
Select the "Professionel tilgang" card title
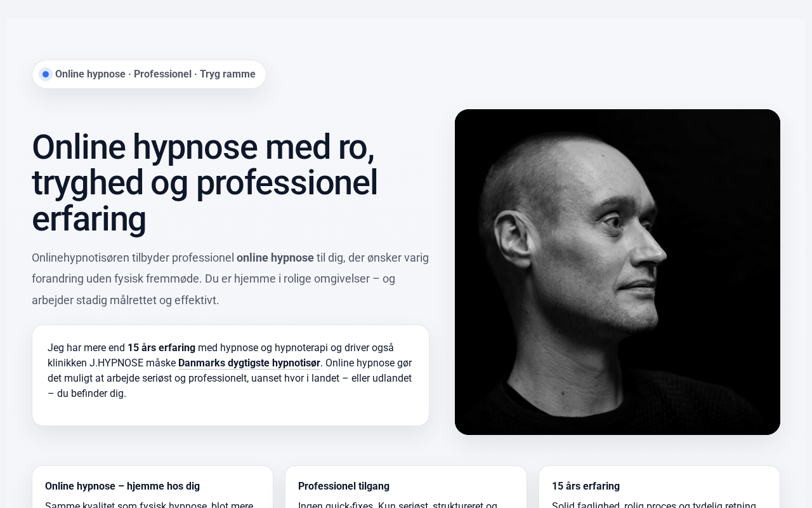[344, 486]
